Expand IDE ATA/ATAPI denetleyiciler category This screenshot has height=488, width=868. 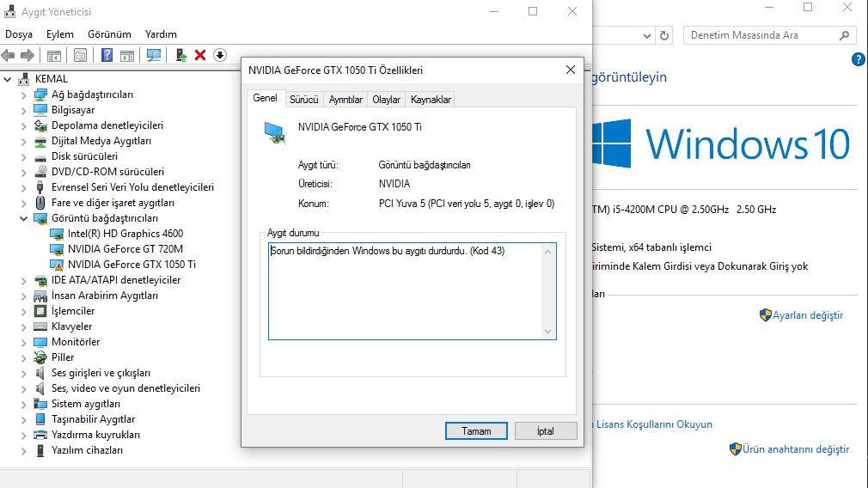click(x=23, y=281)
